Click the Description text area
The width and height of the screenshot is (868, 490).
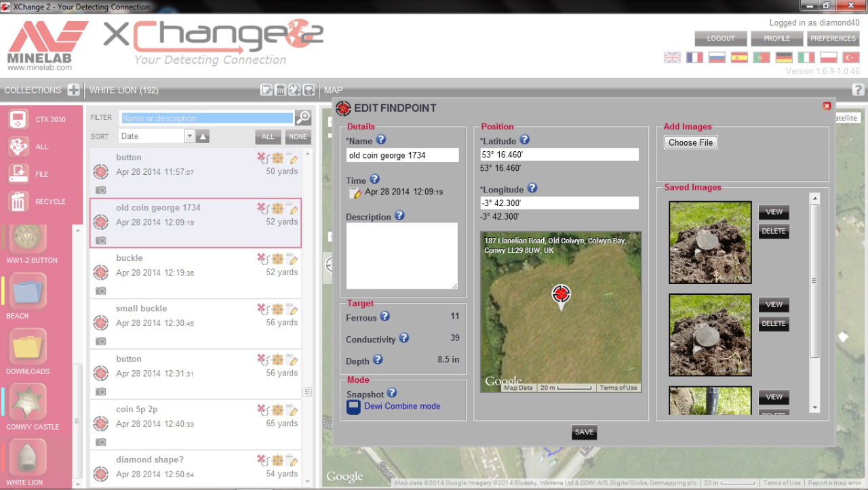coord(402,256)
